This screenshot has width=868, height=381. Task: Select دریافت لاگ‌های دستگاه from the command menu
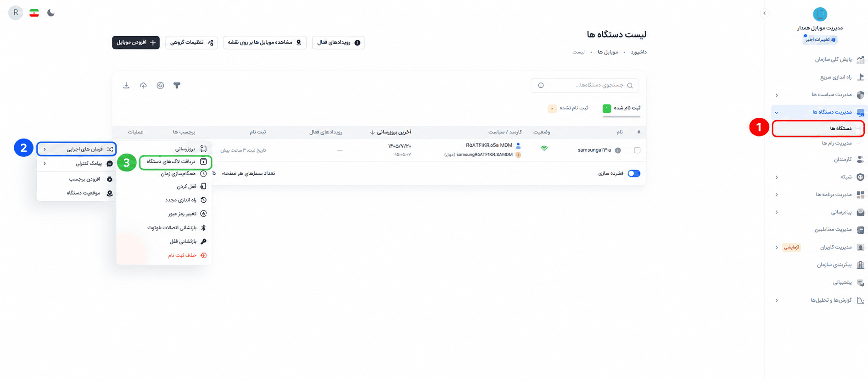[x=176, y=162]
